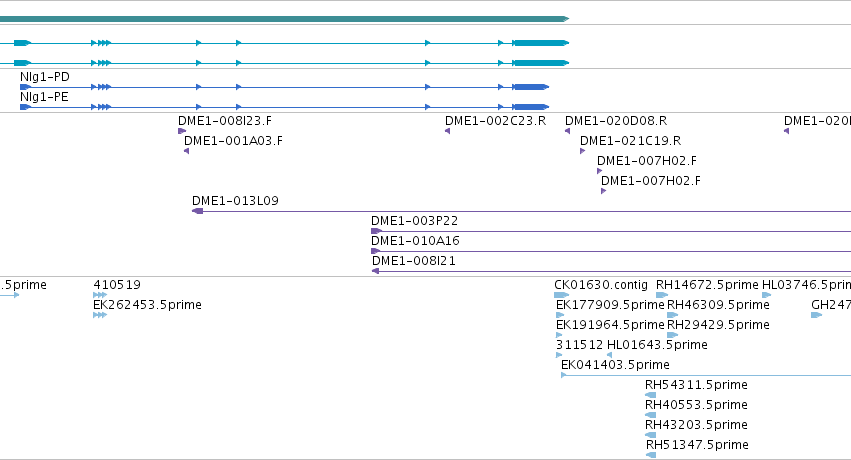Select RH29429.5prime EST label
Image resolution: width=851 pixels, height=460 pixels.
click(x=718, y=325)
